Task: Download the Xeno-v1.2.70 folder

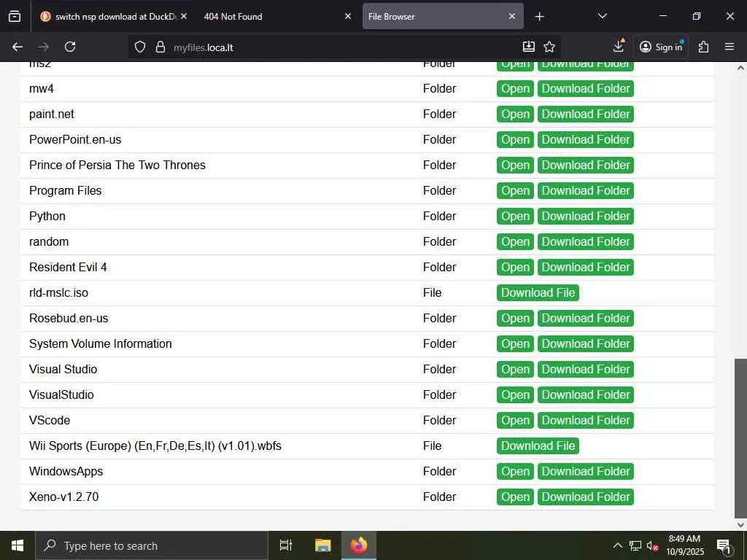Action: (x=586, y=497)
